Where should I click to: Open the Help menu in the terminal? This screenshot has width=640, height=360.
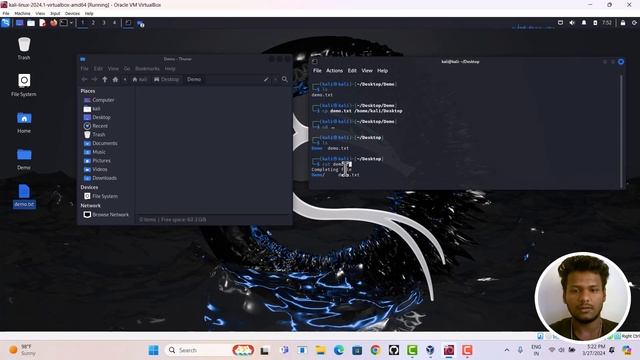(x=382, y=71)
